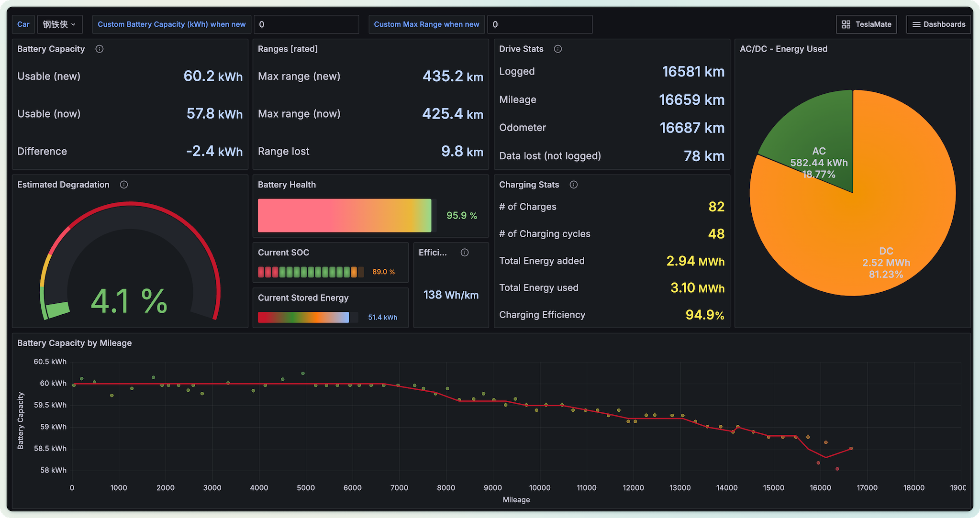Open the Car selector dropdown 钢铁侠
Screen dimensions: 980x518
point(60,24)
